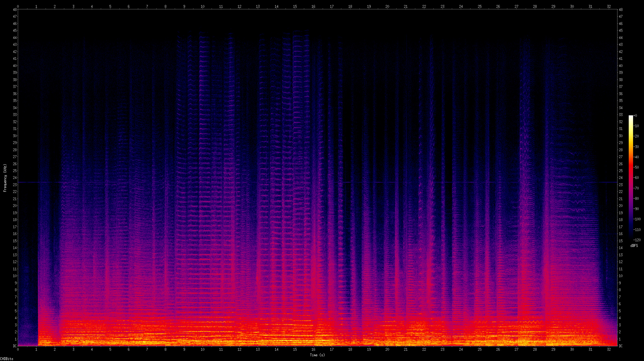Click top of the color scale bar

click(x=631, y=117)
